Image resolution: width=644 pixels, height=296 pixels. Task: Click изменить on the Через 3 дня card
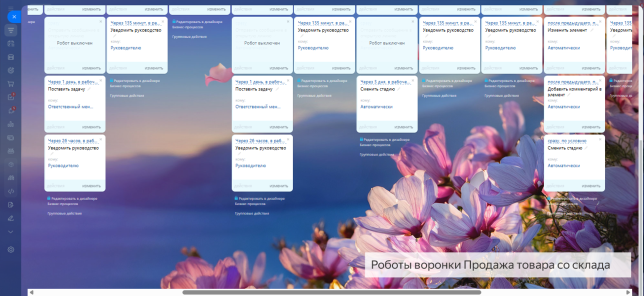coord(403,127)
